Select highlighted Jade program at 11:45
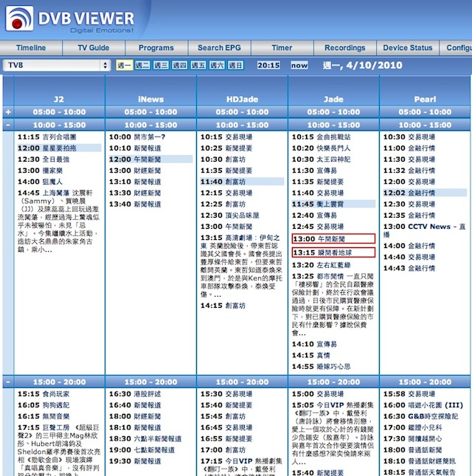Image resolution: width=472 pixels, height=476 pixels. point(333,204)
